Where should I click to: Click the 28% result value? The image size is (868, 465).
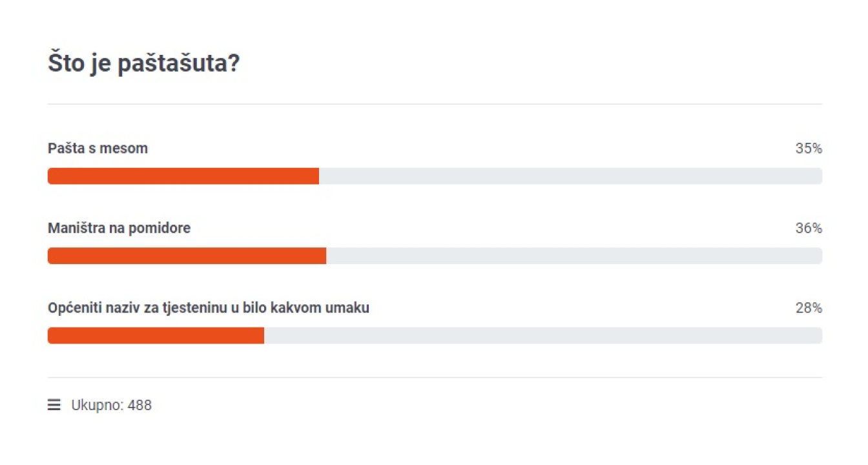point(808,308)
